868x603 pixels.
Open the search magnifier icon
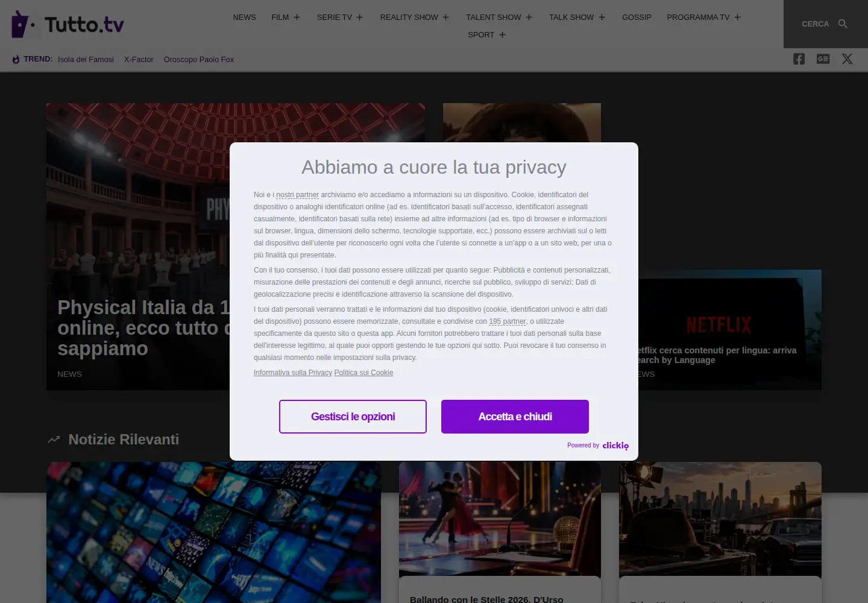tap(843, 24)
